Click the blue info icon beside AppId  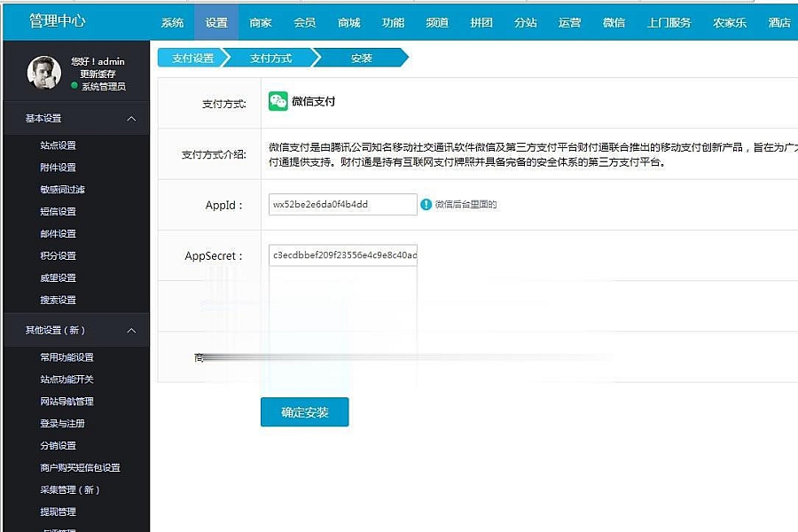[426, 205]
